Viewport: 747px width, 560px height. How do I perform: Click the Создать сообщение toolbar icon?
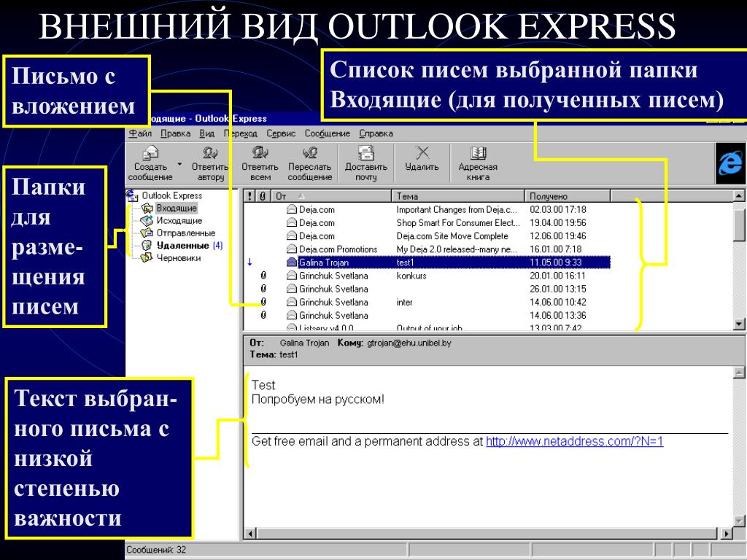click(x=150, y=163)
